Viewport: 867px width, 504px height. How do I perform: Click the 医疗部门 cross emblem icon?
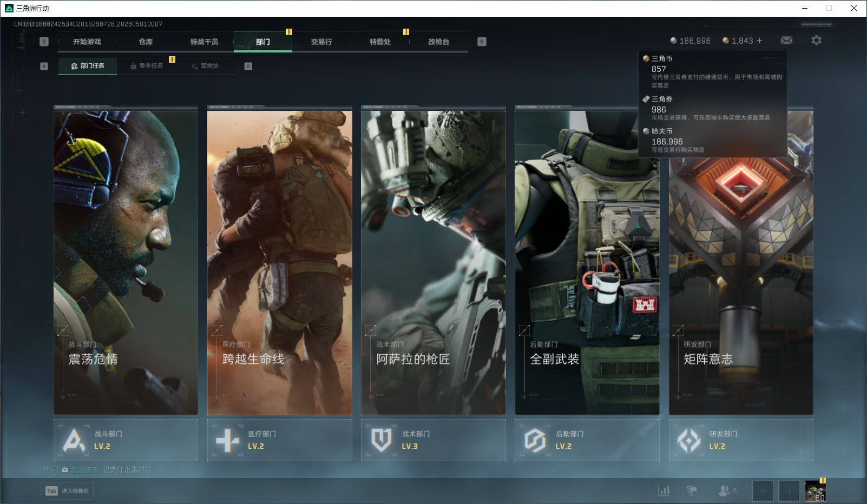click(x=227, y=440)
